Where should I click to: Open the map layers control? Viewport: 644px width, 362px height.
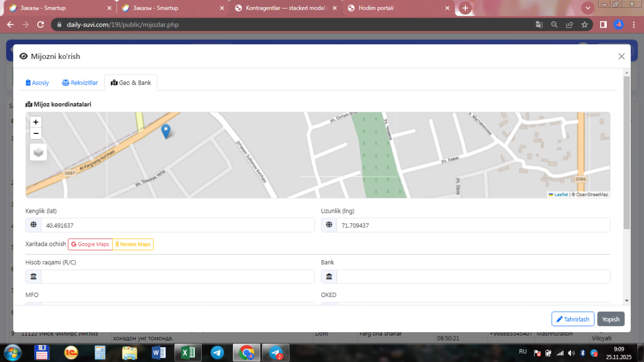tap(38, 152)
